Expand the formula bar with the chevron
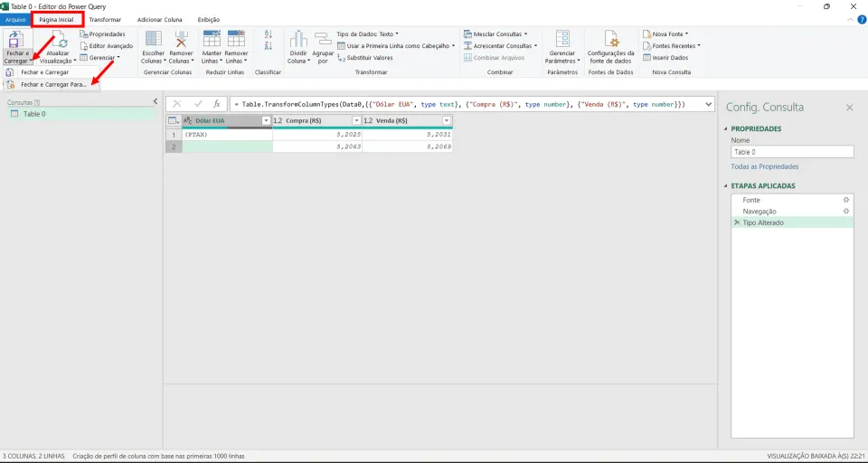 (708, 104)
